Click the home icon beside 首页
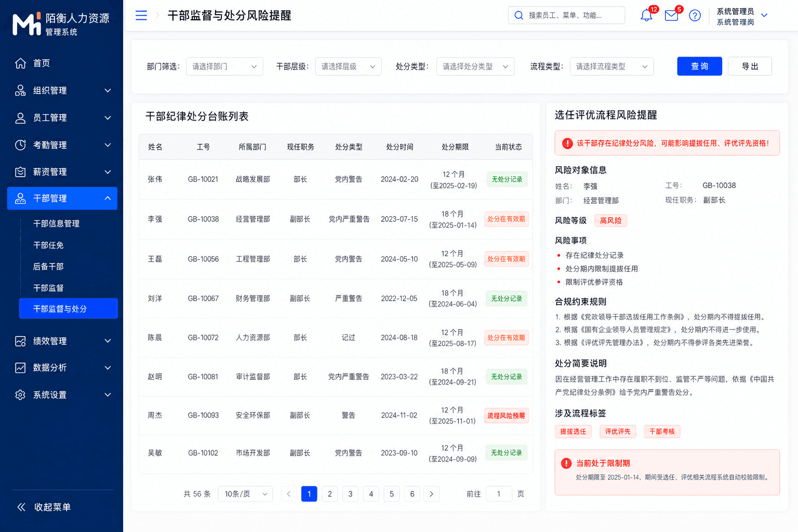 coord(20,63)
